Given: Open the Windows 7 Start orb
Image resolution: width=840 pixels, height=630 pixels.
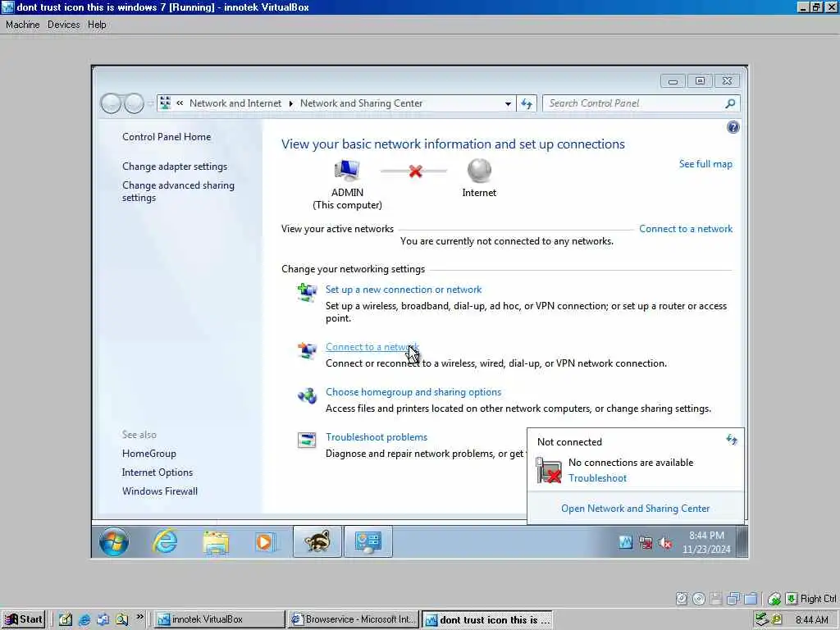Looking at the screenshot, I should [x=114, y=541].
